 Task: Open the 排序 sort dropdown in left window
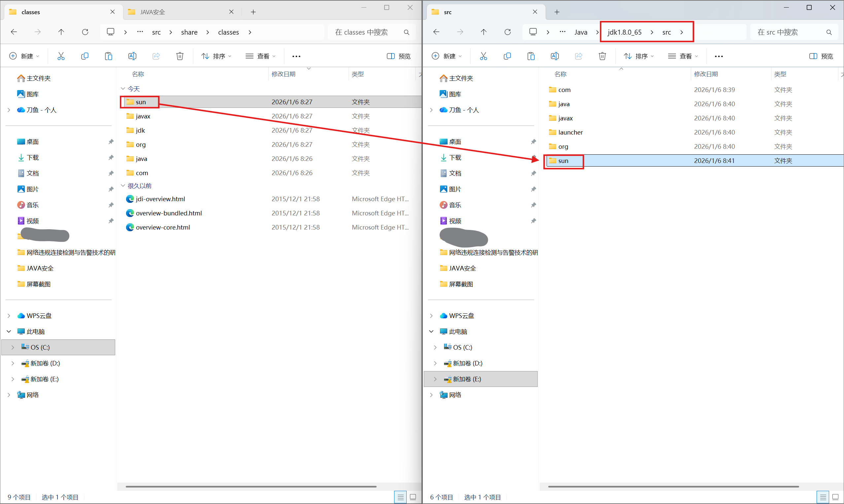pyautogui.click(x=216, y=56)
